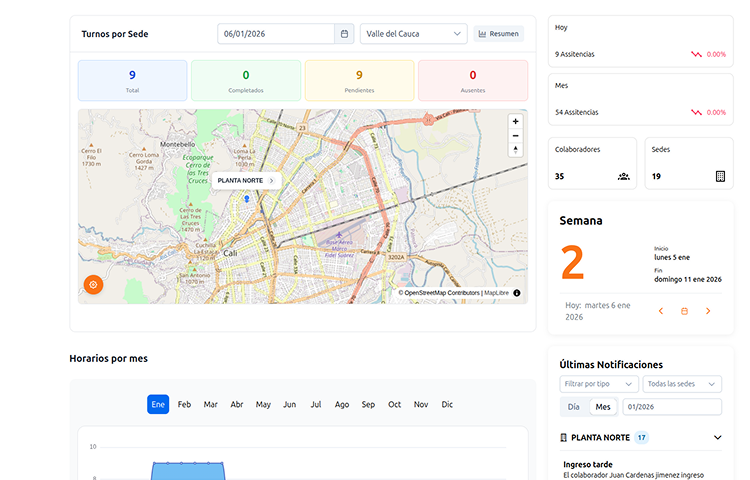Switch notifications to Día view
Image resolution: width=750 pixels, height=480 pixels.
point(573,407)
